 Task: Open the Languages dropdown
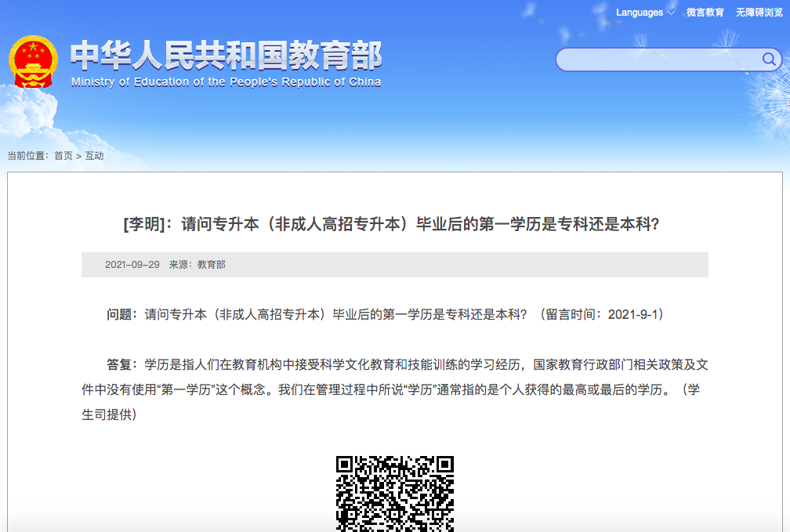637,12
